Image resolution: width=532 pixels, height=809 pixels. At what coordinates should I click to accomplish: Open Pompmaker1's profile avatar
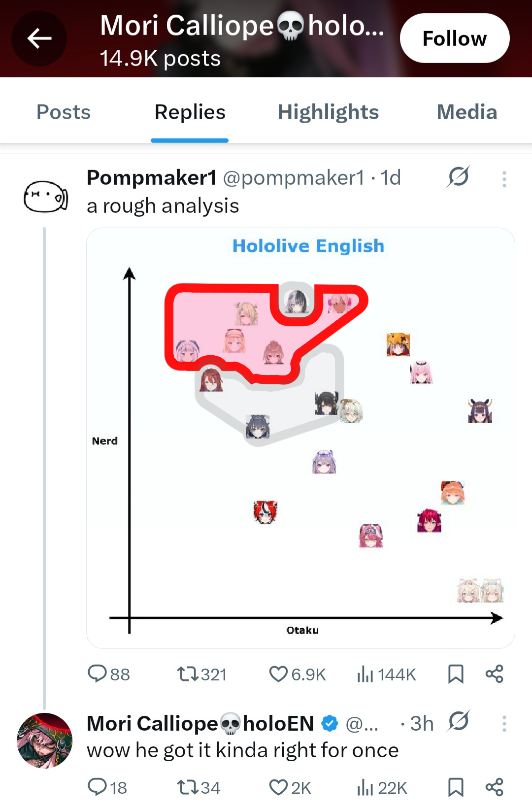(45, 196)
